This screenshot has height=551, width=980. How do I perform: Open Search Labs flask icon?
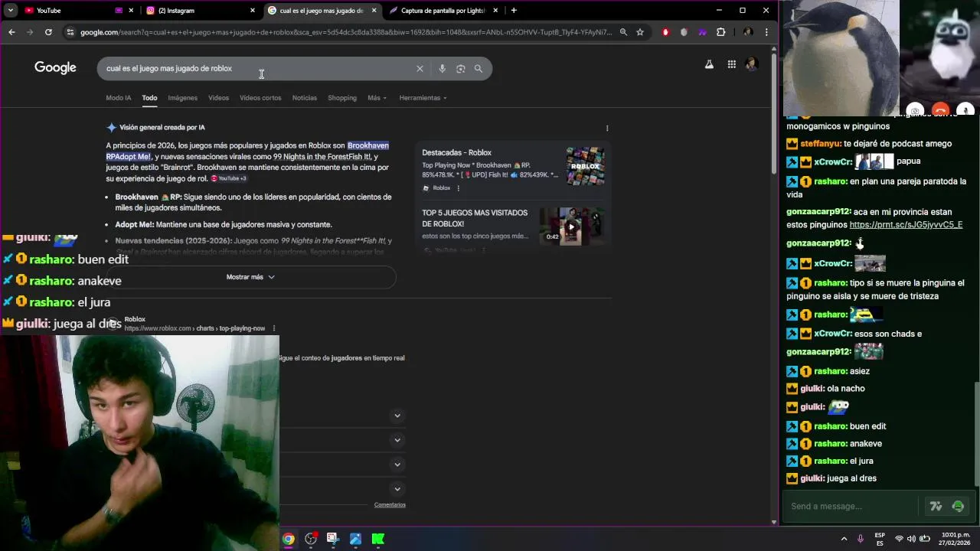click(709, 65)
